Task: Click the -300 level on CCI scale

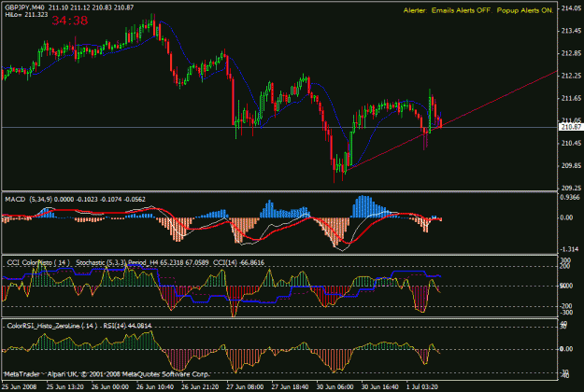Action: click(x=565, y=313)
